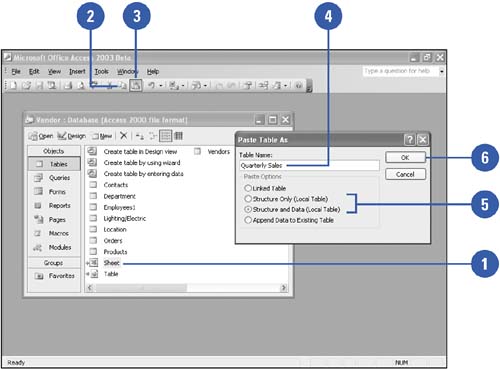This screenshot has width=500, height=369.
Task: Click the Print Preview toolbar icon
Action: 81,86
